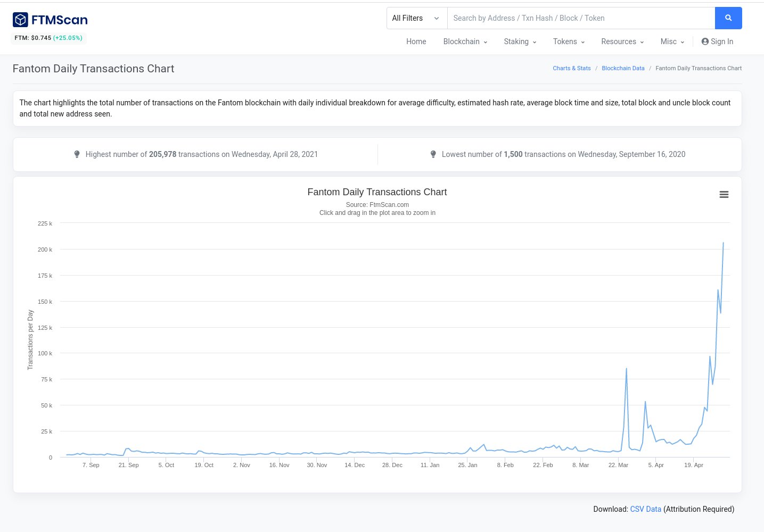Click the Fantom Daily Transactions Chart page heading
The image size is (764, 532).
click(93, 69)
